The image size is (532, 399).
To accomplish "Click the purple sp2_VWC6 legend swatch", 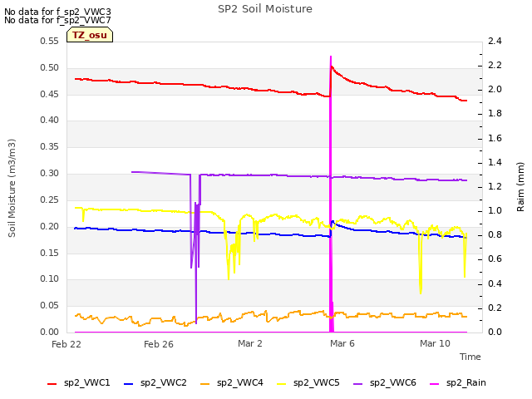I will [358, 384].
